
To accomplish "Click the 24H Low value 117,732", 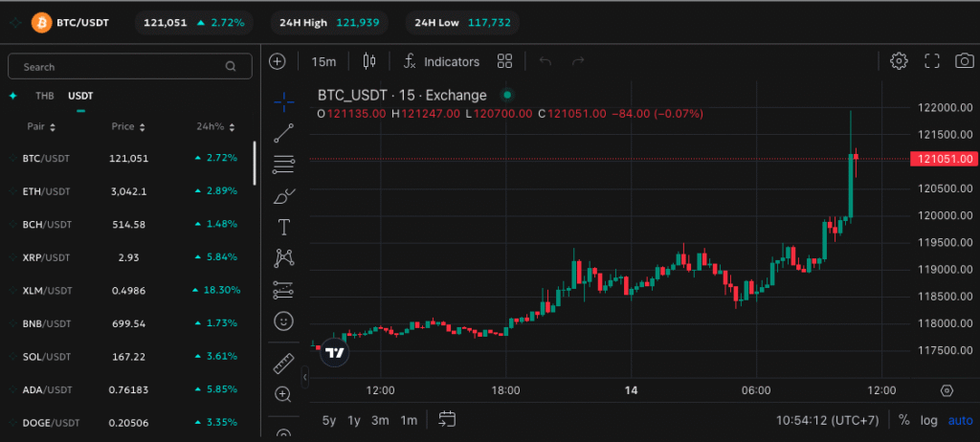I will point(489,23).
